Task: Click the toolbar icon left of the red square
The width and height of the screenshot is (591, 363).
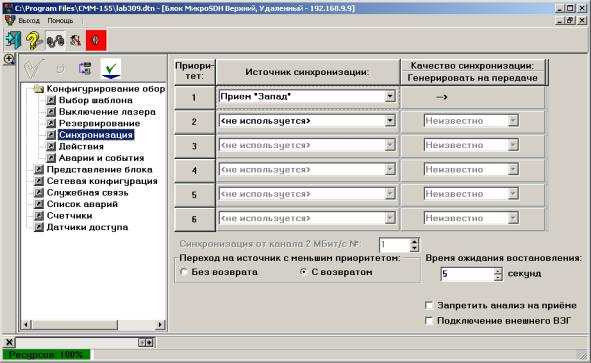Action: [75, 40]
